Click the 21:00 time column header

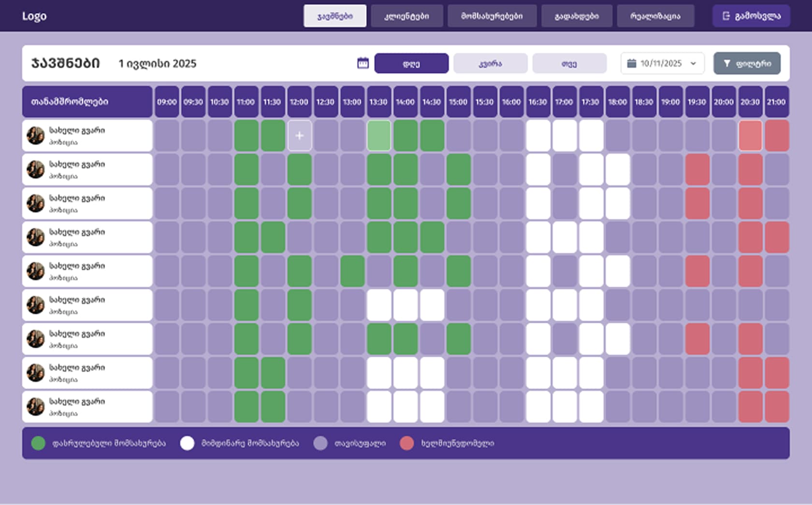[776, 102]
